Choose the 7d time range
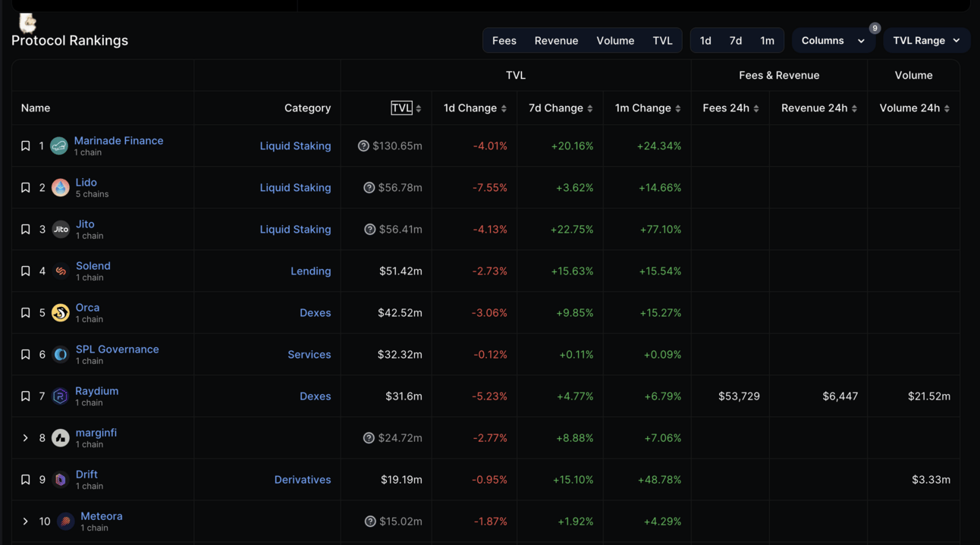Image resolution: width=980 pixels, height=545 pixels. (x=736, y=40)
